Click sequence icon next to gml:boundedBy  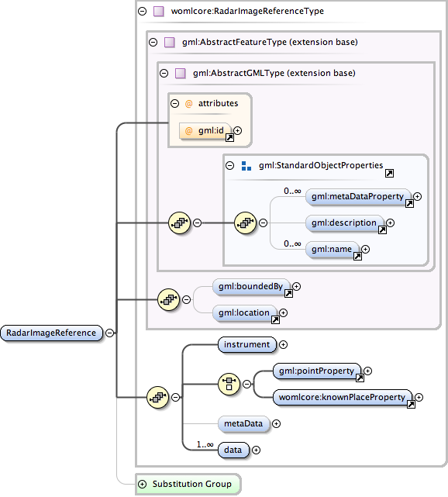pyautogui.click(x=168, y=299)
